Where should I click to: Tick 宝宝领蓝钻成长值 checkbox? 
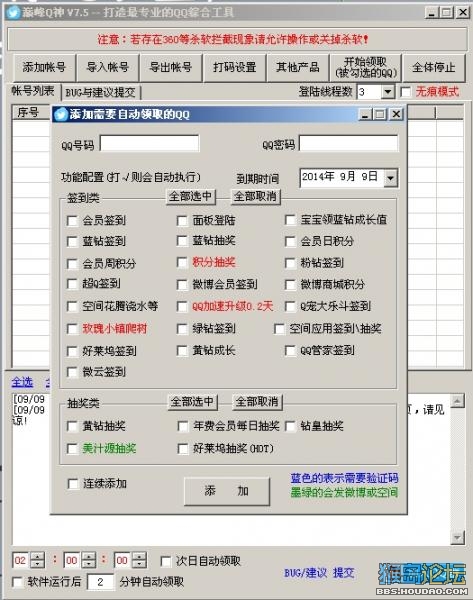(x=290, y=220)
